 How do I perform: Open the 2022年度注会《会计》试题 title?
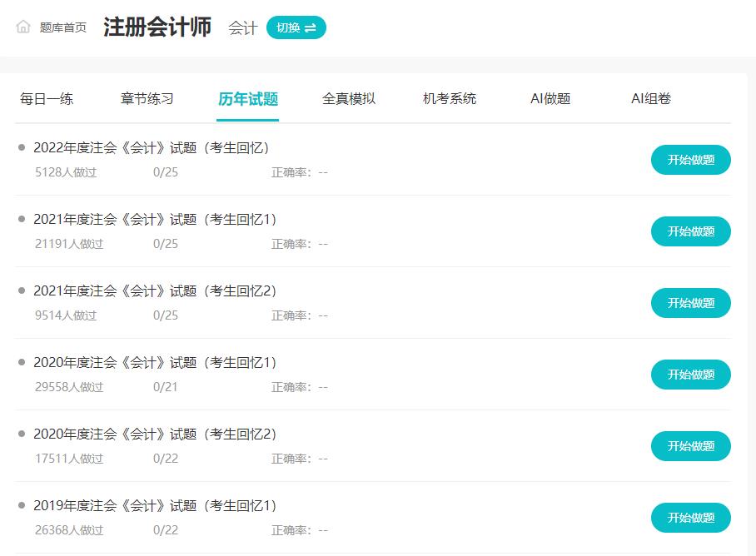[x=151, y=148]
